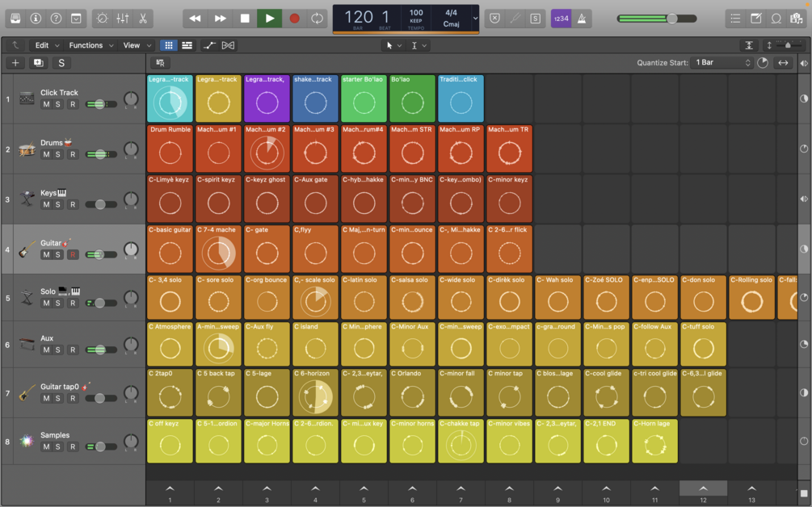The image size is (812, 507).
Task: Trigger the C-Zoé SOLO cell
Action: click(607, 297)
